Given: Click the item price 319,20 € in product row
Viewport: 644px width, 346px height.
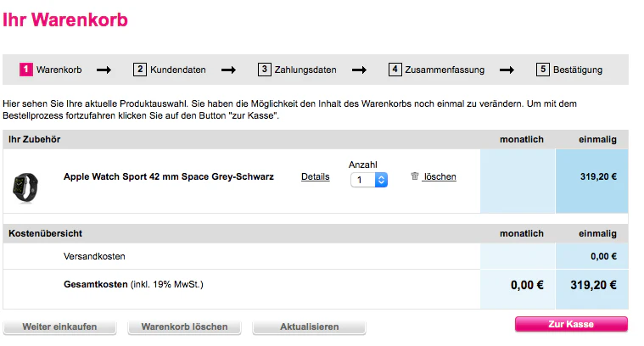Looking at the screenshot, I should point(598,176).
